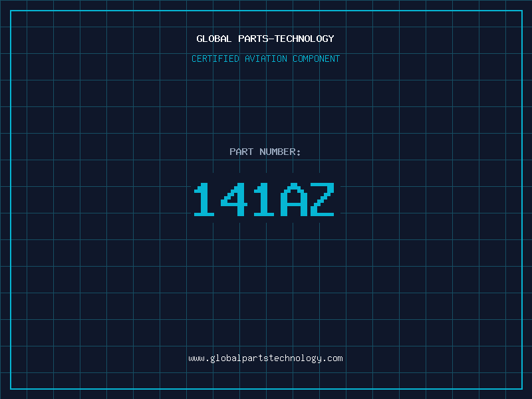This screenshot has width=532, height=399.
Task: Click the PART NUMBER: label
Action: tap(265, 152)
